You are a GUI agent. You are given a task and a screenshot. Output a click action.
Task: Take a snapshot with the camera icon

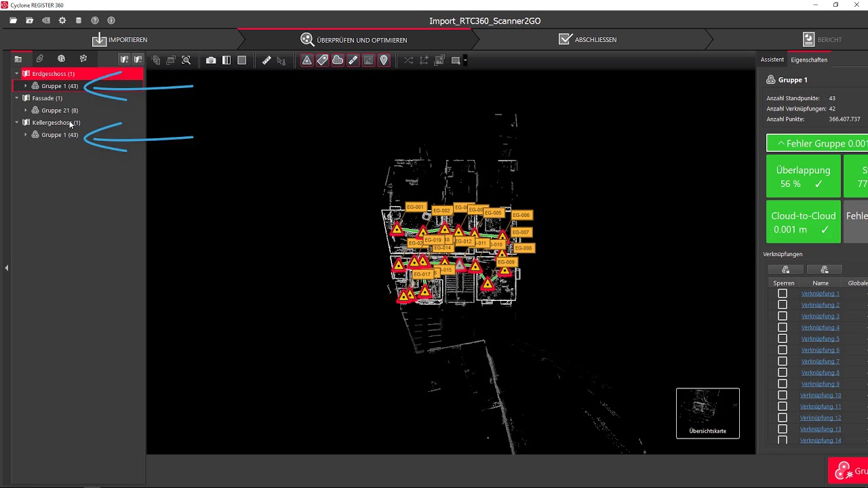(x=211, y=60)
